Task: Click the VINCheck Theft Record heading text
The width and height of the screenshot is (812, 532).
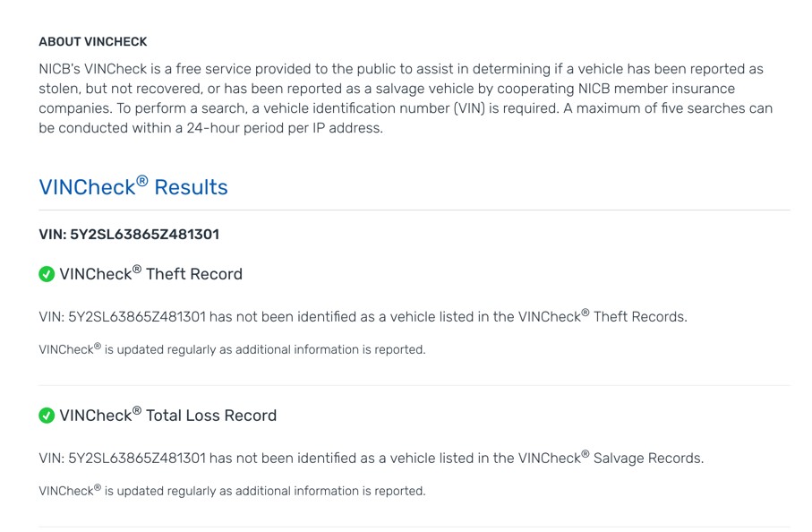Action: pos(150,273)
